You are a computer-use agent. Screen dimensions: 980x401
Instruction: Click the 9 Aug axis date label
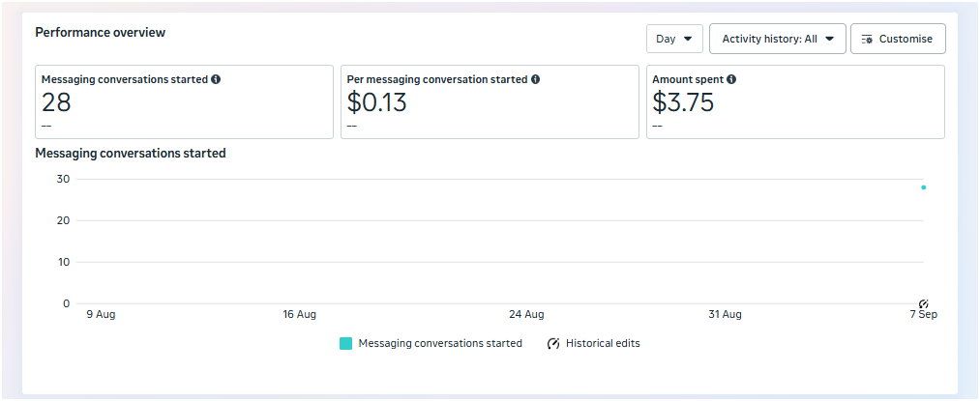point(102,314)
